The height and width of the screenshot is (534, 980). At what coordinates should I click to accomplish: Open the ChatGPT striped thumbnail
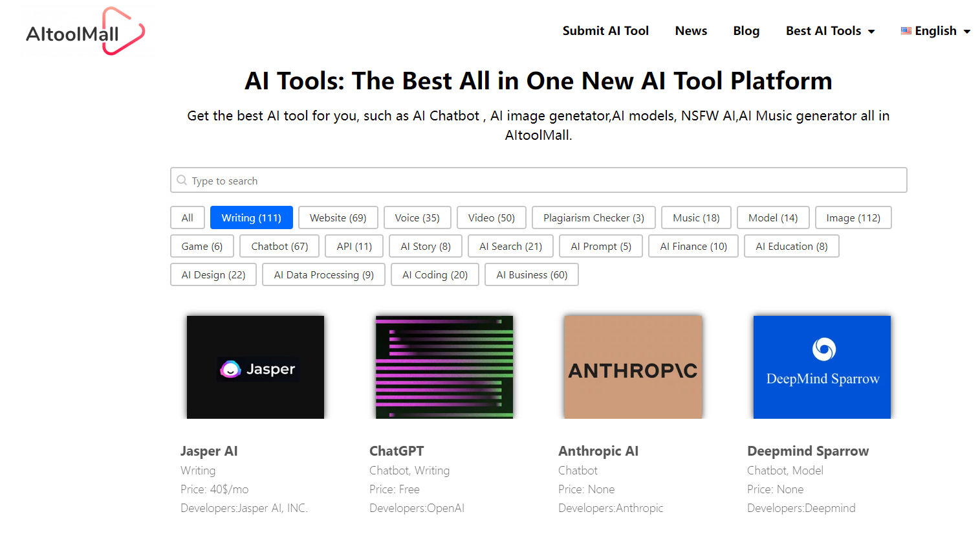[444, 367]
